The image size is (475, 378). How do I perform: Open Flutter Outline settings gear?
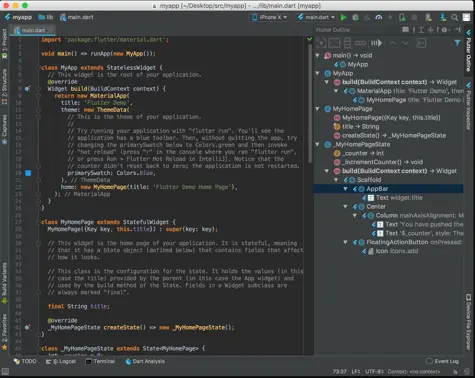click(x=444, y=30)
